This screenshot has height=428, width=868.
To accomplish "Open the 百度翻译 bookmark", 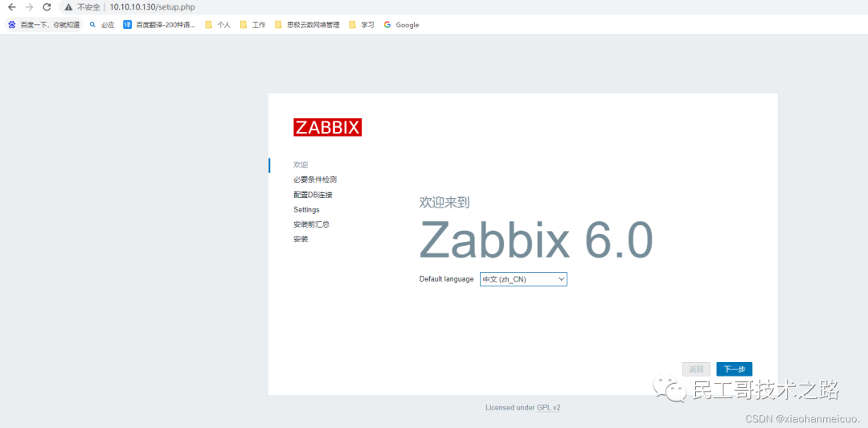I will coord(159,25).
